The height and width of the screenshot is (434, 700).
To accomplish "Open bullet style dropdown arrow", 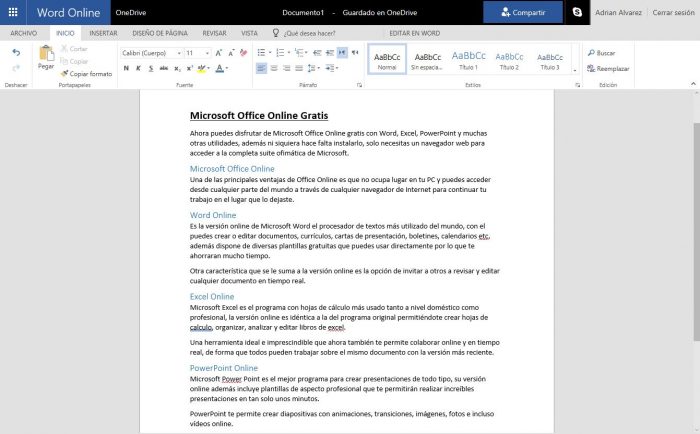I will click(270, 53).
